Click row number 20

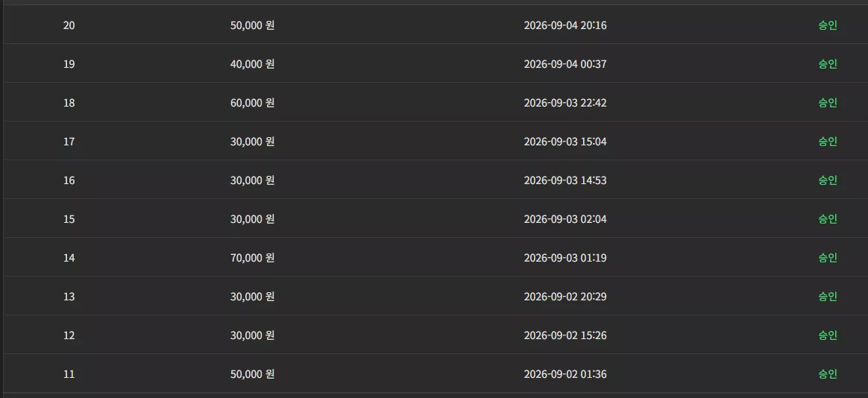pos(69,25)
